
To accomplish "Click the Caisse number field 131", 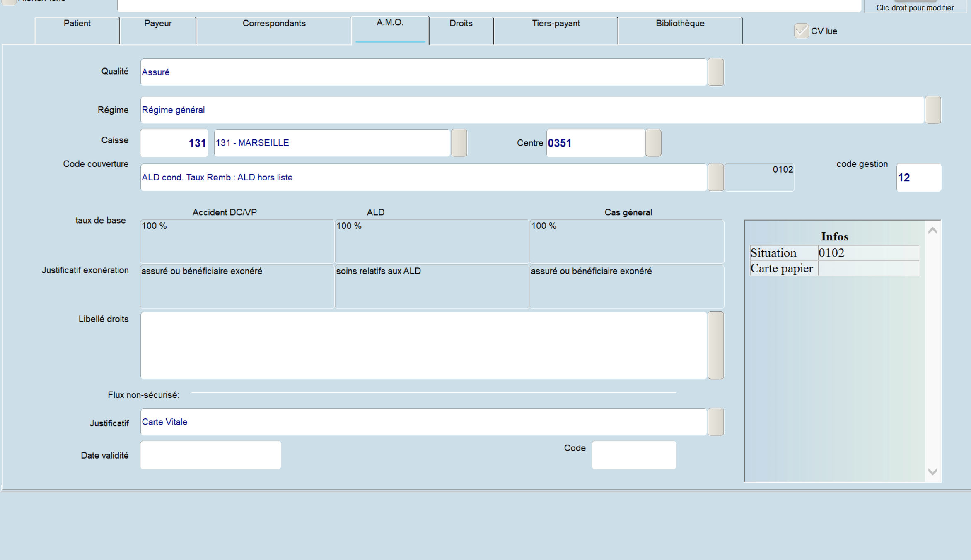I will point(174,143).
